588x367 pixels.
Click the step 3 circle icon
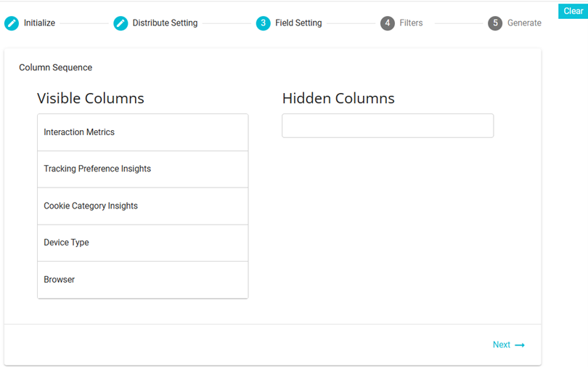point(263,23)
